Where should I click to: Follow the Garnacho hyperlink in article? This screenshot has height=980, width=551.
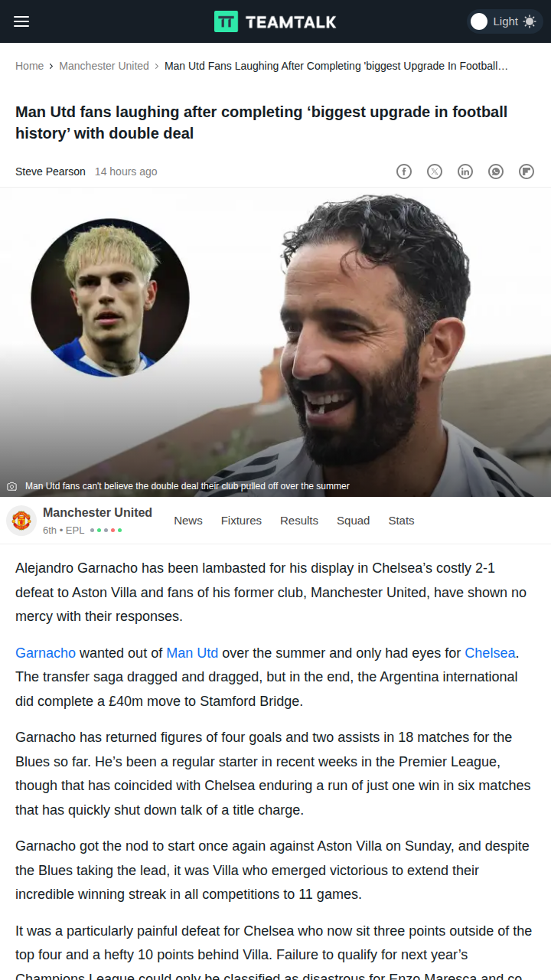click(46, 653)
